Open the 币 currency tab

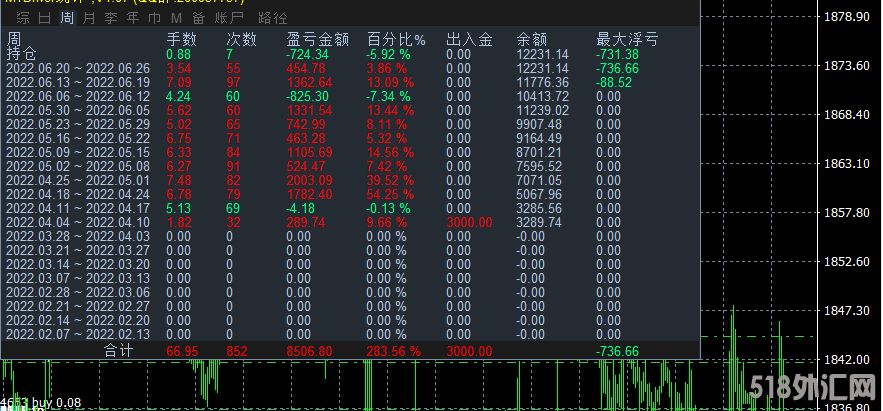coord(154,19)
